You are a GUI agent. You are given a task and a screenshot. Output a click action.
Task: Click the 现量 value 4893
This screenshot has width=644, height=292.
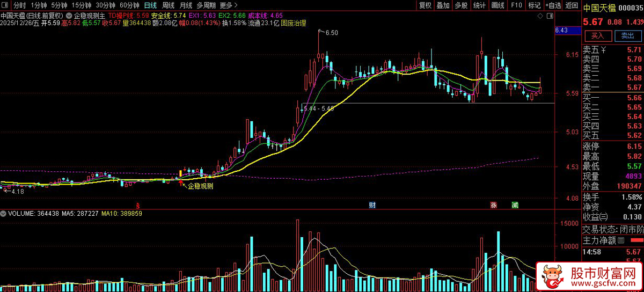(x=634, y=177)
